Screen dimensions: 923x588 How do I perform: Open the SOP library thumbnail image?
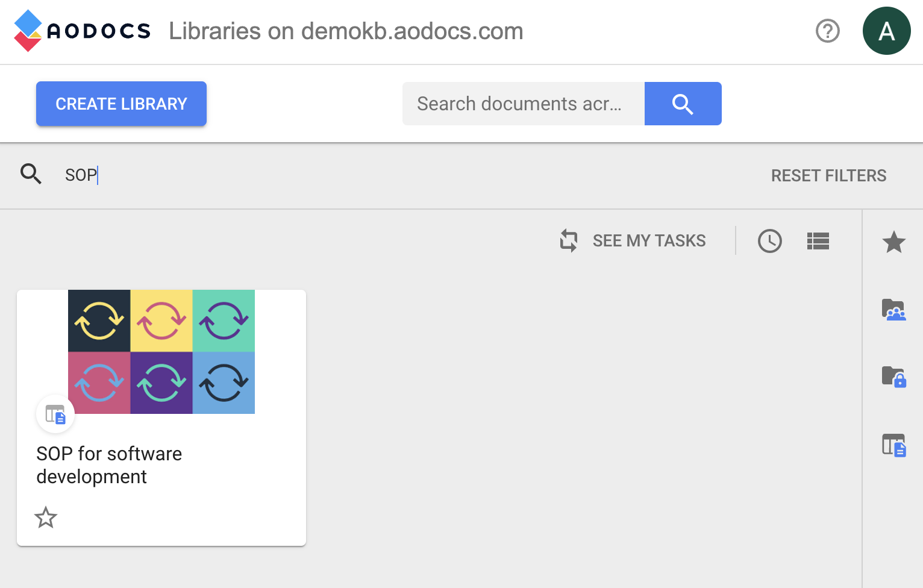[x=161, y=352]
